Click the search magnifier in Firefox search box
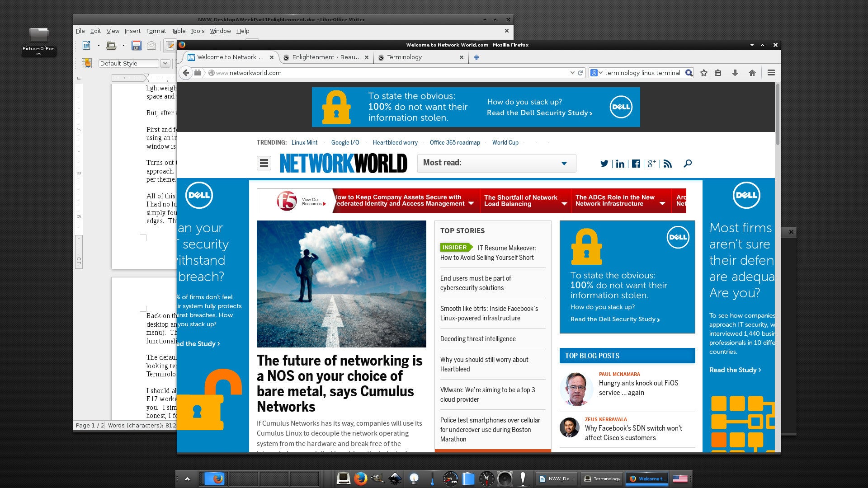The image size is (868, 488). [x=689, y=73]
